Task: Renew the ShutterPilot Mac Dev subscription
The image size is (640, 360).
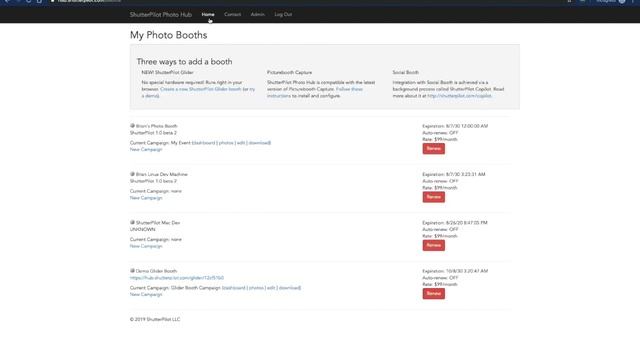Action: click(433, 245)
